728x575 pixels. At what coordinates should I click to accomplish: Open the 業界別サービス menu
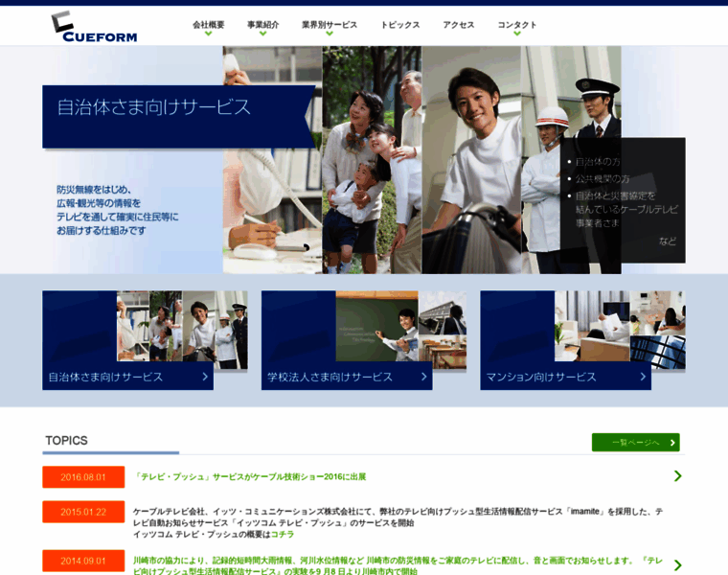[x=330, y=25]
